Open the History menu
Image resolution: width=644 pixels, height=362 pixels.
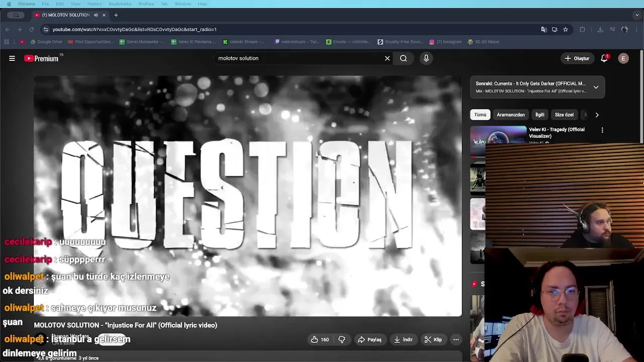click(x=95, y=4)
